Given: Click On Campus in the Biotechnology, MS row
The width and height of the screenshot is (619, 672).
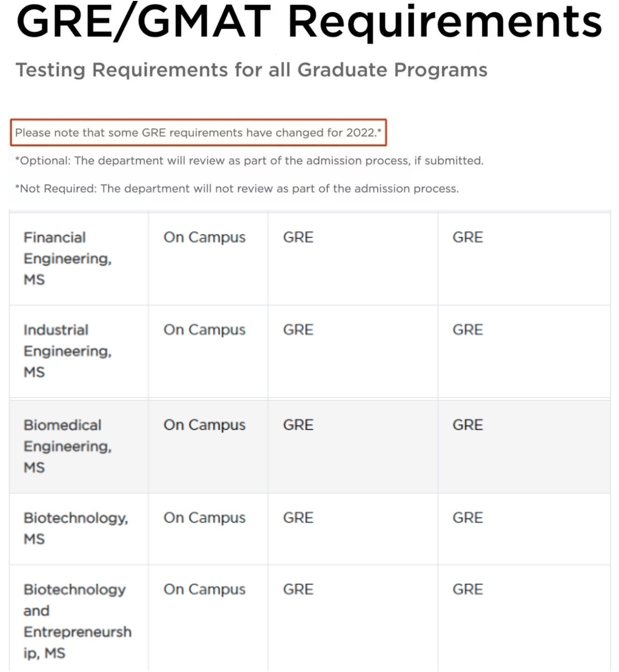Looking at the screenshot, I should [x=205, y=518].
